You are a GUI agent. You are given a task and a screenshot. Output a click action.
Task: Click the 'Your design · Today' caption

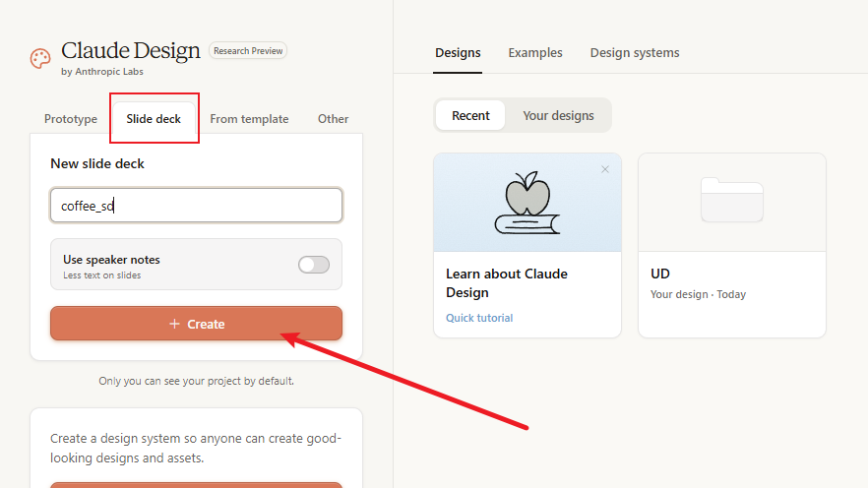pos(698,294)
